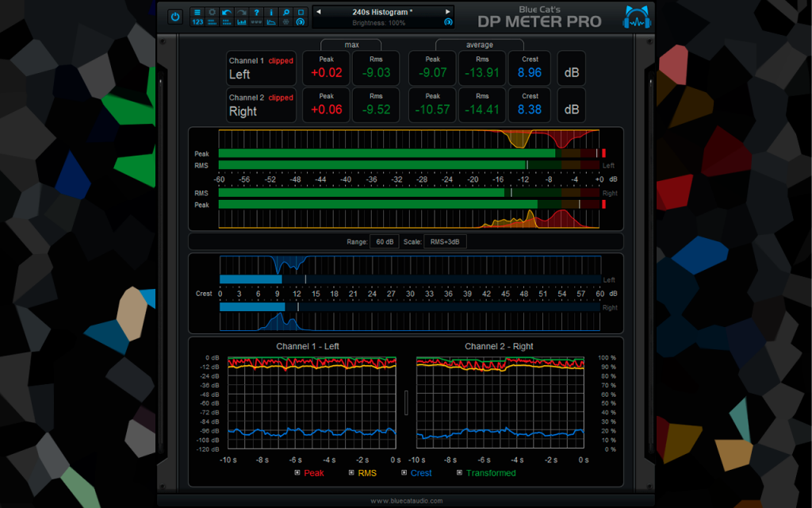This screenshot has height=508, width=812.
Task: Reset the Channel 1 clipped indicator
Action: tap(281, 60)
